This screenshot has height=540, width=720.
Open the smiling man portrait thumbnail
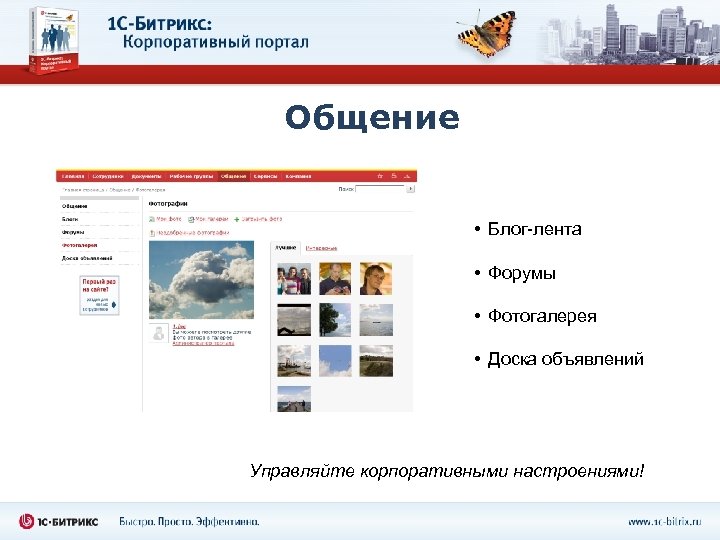click(376, 279)
